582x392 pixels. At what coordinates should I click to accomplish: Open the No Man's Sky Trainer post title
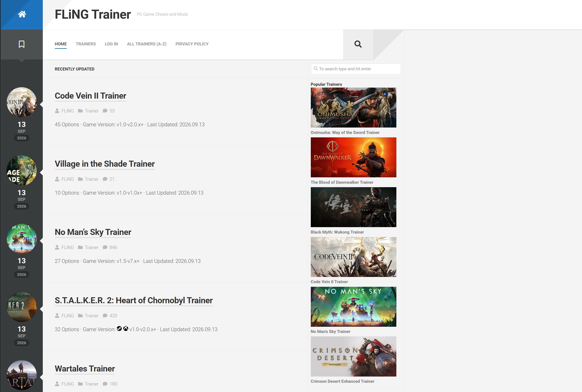click(x=93, y=232)
